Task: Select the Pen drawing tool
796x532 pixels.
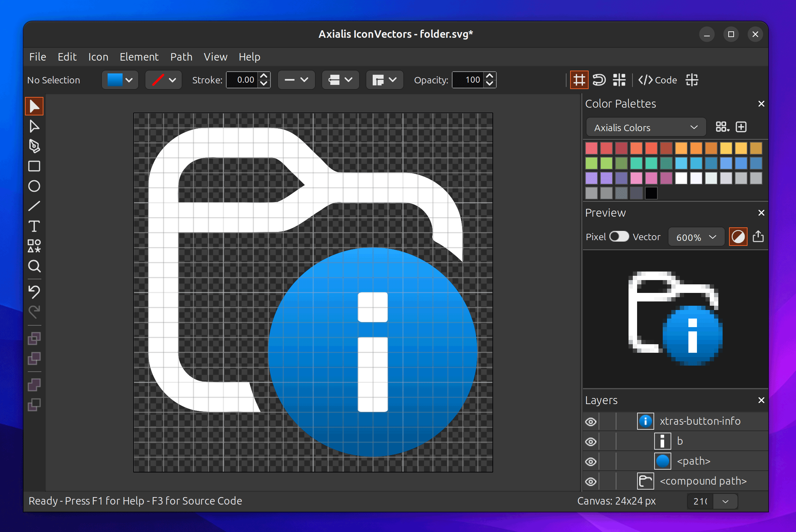Action: point(34,146)
